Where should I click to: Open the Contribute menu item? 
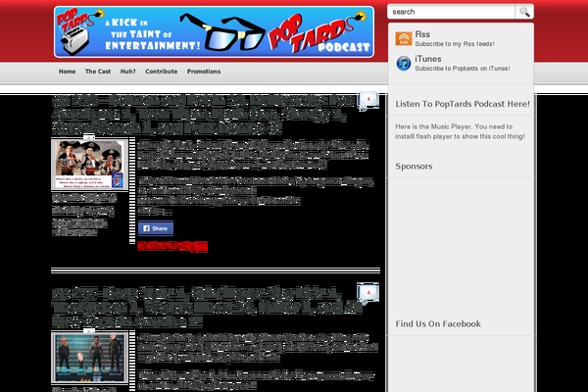pos(162,72)
